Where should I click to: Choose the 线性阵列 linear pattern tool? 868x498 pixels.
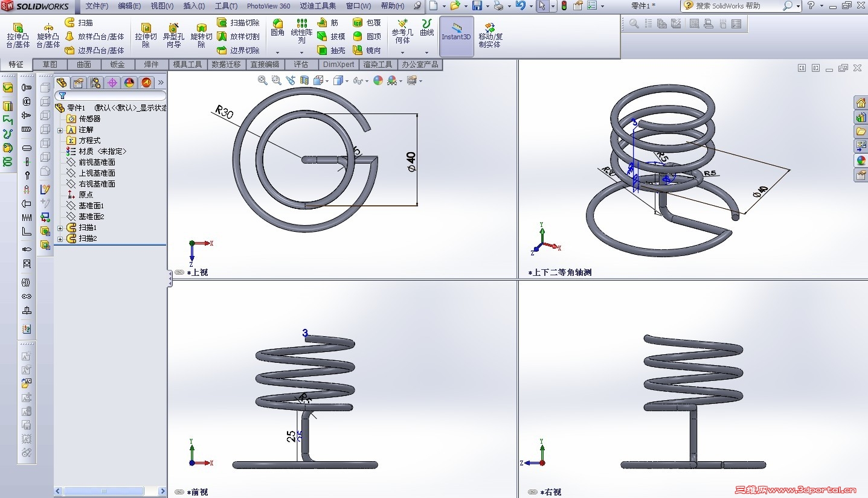(x=301, y=31)
